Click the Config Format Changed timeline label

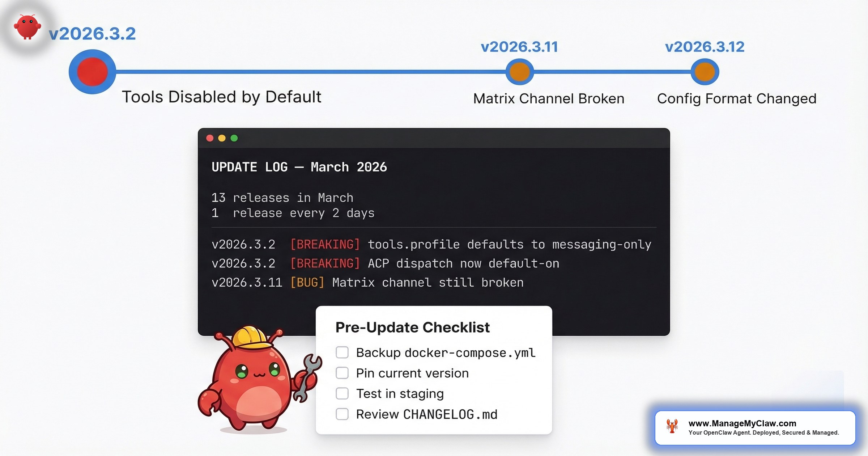click(x=737, y=98)
